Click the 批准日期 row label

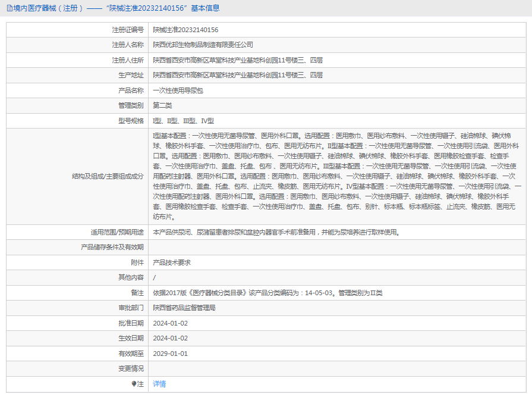click(x=131, y=323)
